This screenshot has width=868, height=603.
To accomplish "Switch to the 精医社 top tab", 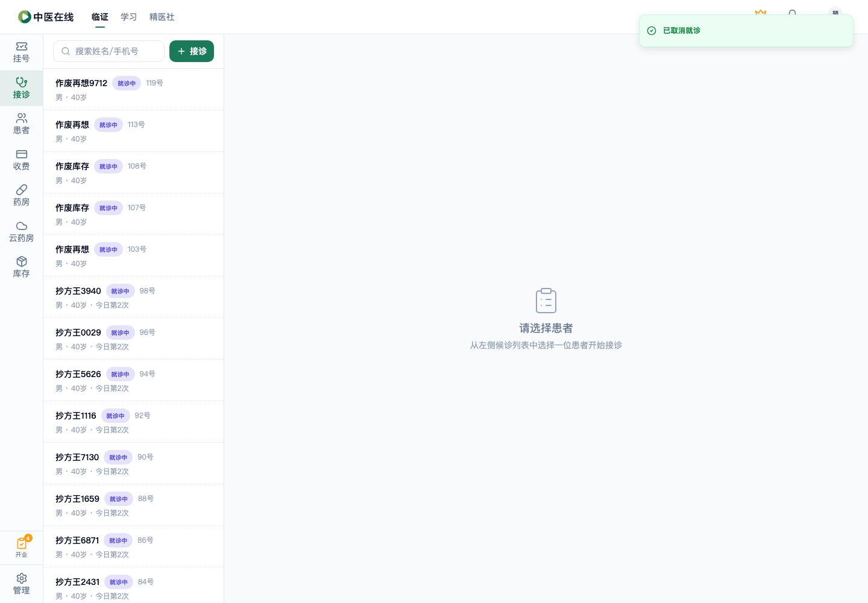I will (x=162, y=17).
